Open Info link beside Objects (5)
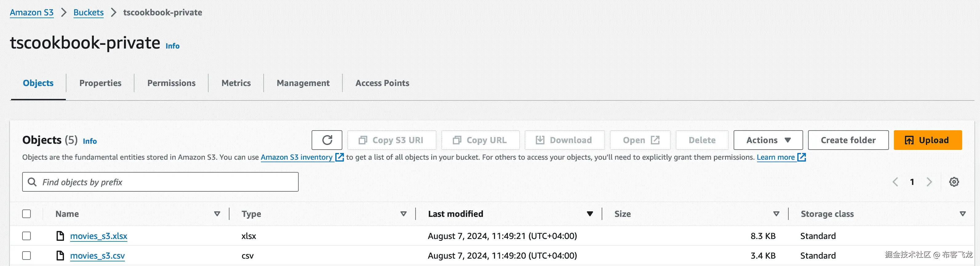Viewport: 980px width, 266px height. point(90,141)
